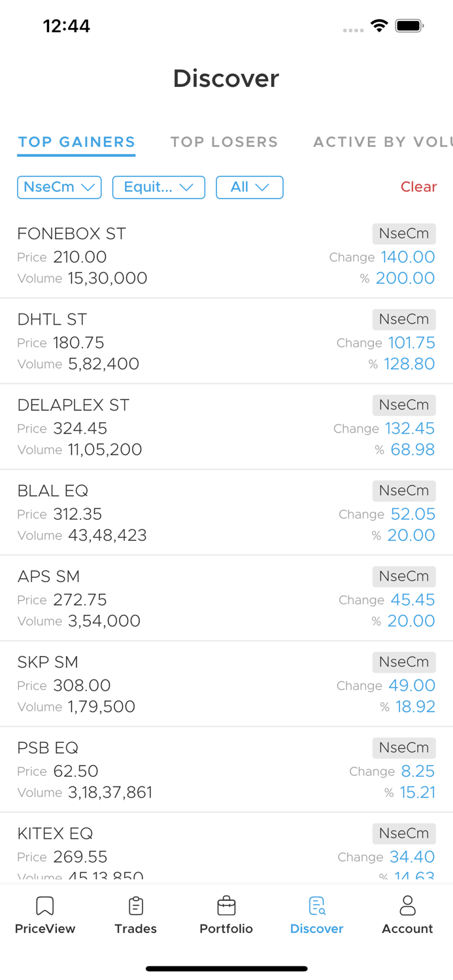
Task: Expand the NseCm dropdown chevron
Action: point(90,188)
